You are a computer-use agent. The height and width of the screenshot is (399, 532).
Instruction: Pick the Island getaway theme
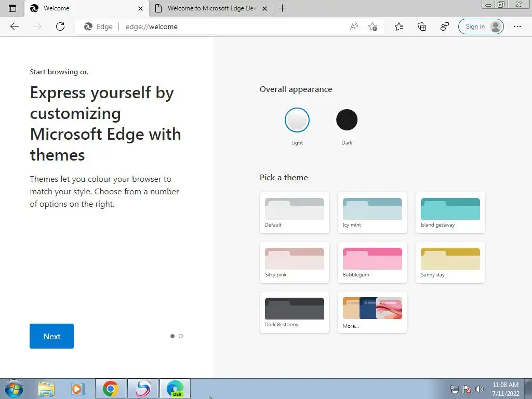pos(450,212)
